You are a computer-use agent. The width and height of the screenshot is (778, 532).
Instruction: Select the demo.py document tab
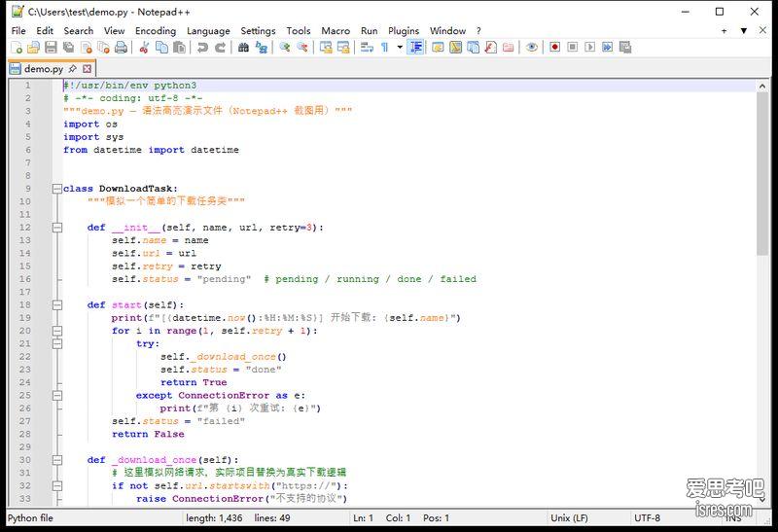click(44, 68)
